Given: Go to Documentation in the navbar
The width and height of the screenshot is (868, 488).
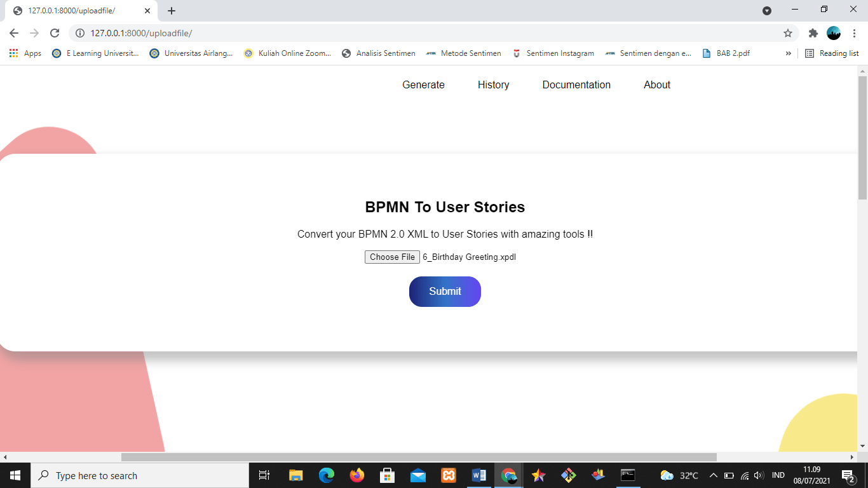Looking at the screenshot, I should coord(576,85).
